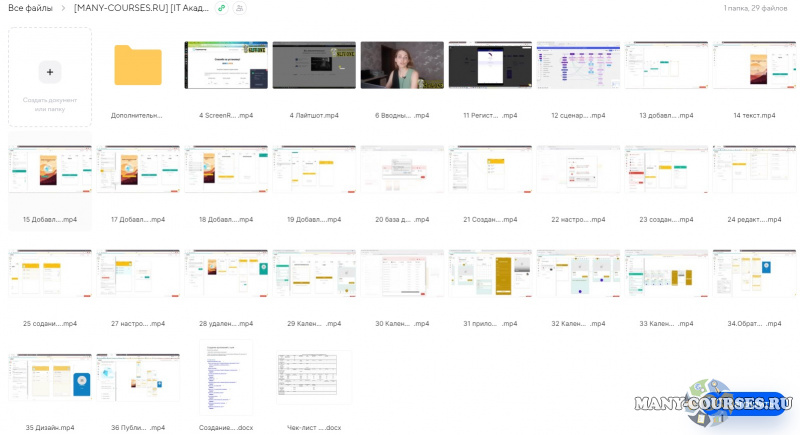Select the 14 текст.mp4 file

click(754, 66)
